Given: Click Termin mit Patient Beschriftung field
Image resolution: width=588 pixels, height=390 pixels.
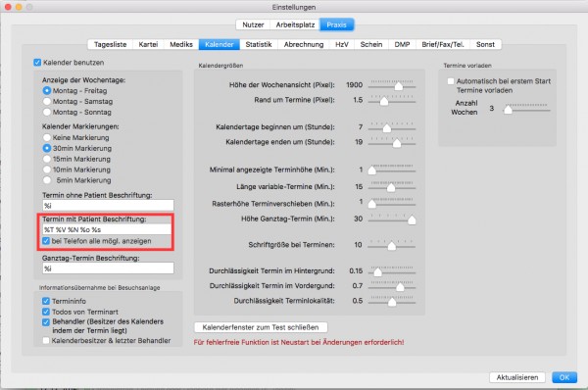Looking at the screenshot, I should coord(107,229).
